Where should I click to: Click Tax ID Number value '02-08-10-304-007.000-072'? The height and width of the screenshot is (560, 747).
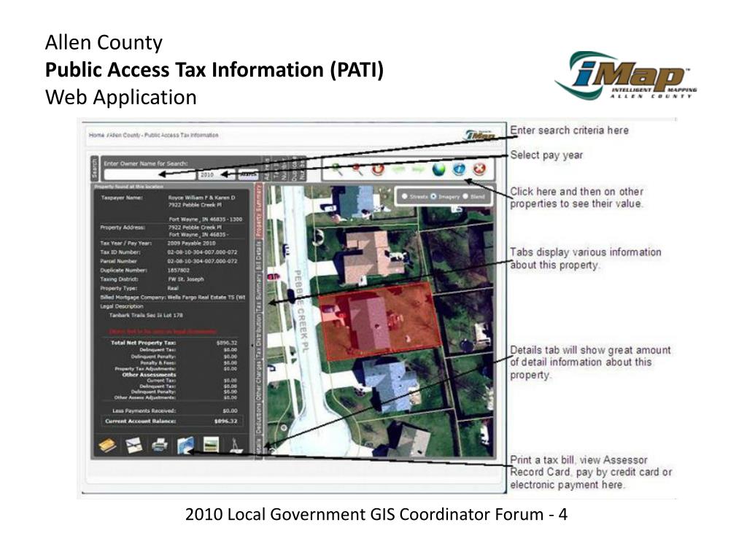pos(202,252)
